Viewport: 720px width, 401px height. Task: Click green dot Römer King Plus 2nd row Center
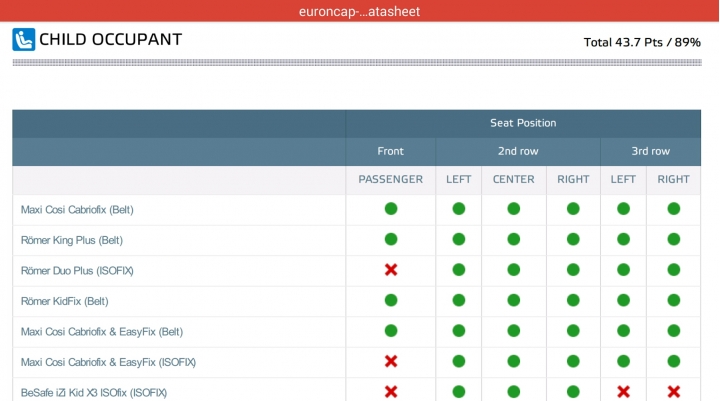coord(513,239)
